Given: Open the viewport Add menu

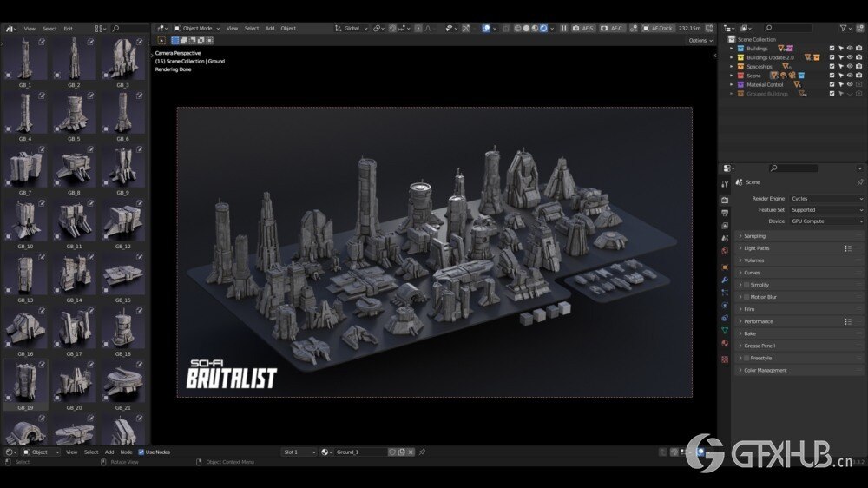Looking at the screenshot, I should click(x=270, y=29).
